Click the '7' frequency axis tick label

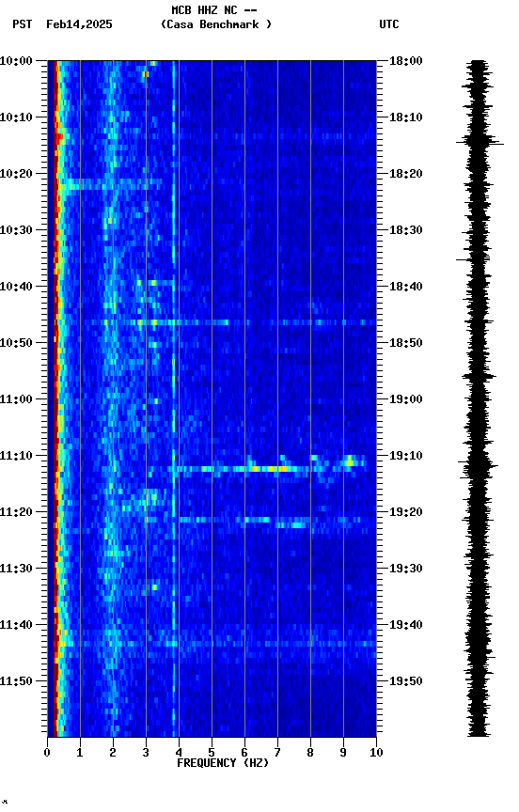(x=277, y=753)
